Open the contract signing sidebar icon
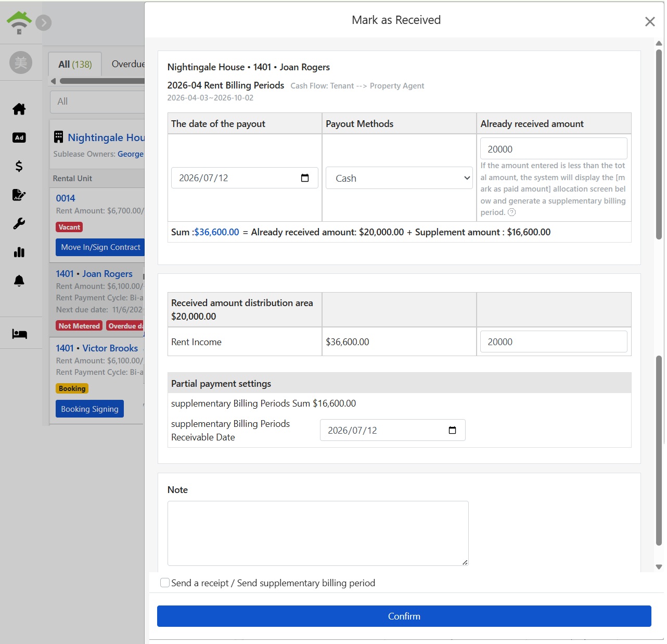 (19, 195)
